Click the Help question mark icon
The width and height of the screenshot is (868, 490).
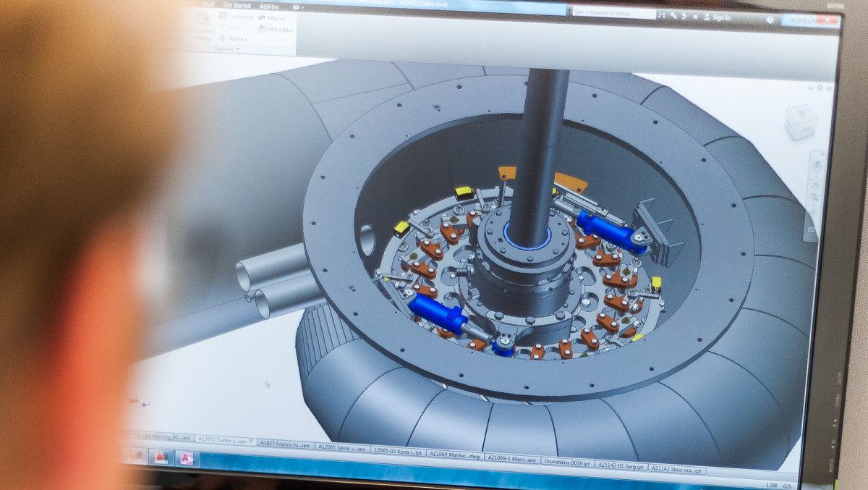[x=770, y=20]
